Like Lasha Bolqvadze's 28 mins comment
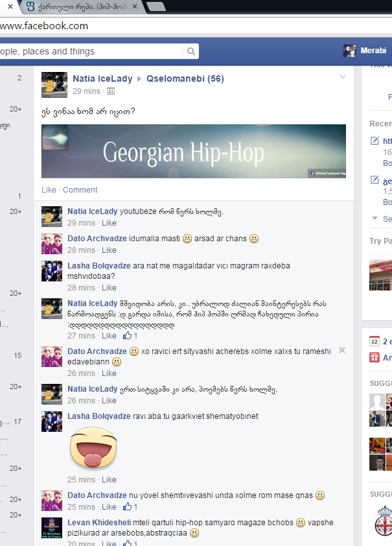 [109, 288]
